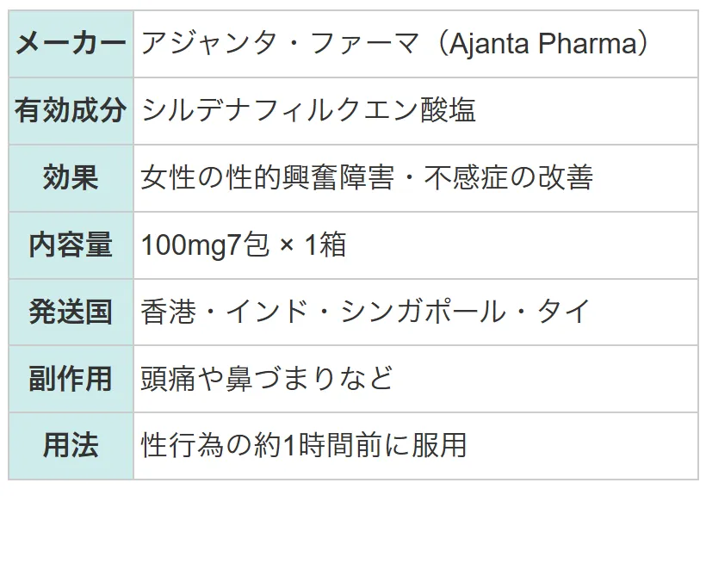The image size is (706, 588).
Task: Click the 内容量 header cell
Action: point(71,244)
